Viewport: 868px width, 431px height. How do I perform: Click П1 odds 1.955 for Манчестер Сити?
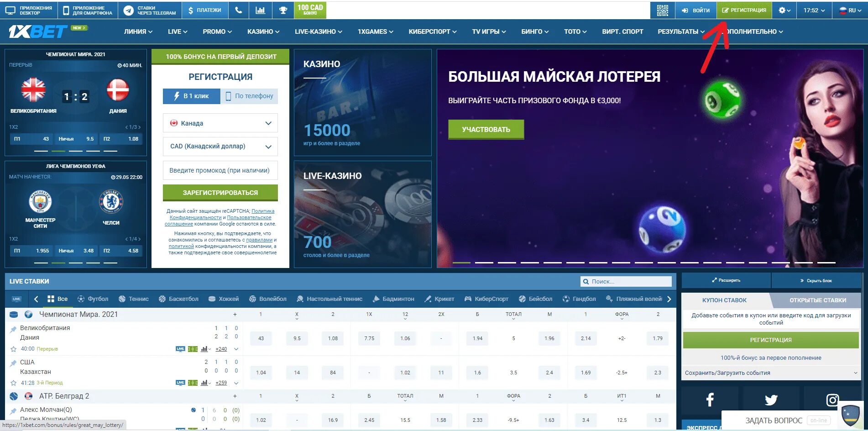(31, 250)
